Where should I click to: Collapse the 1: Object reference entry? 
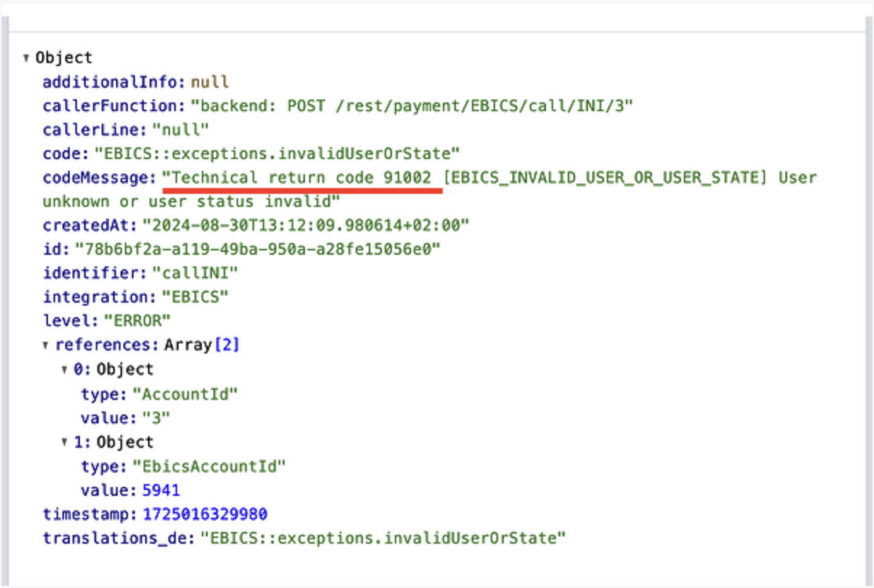click(65, 442)
